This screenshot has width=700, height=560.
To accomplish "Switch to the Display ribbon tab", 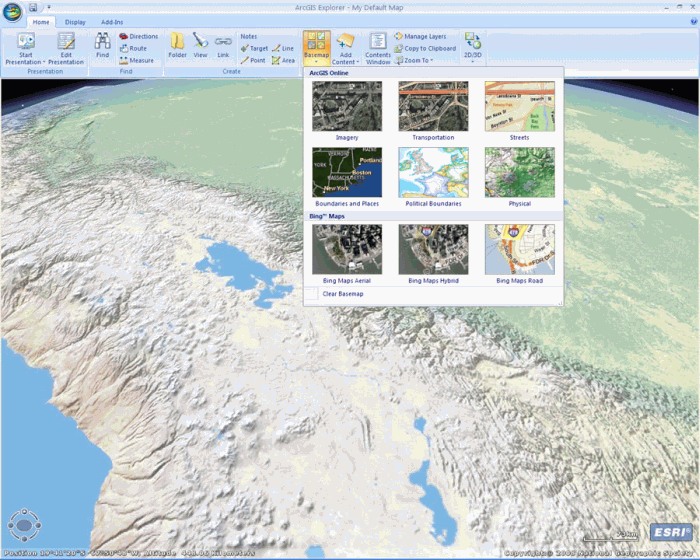I will [75, 22].
